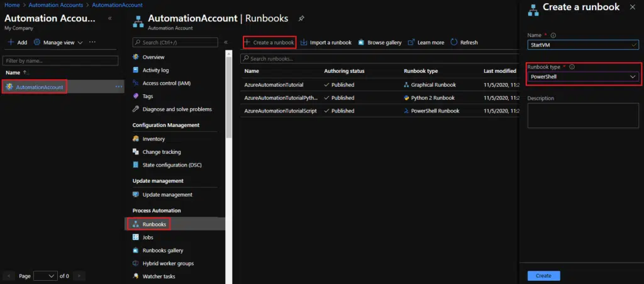644x284 pixels.
Task: Open the AzureAutomationTutorialScript runbook
Action: tap(280, 111)
